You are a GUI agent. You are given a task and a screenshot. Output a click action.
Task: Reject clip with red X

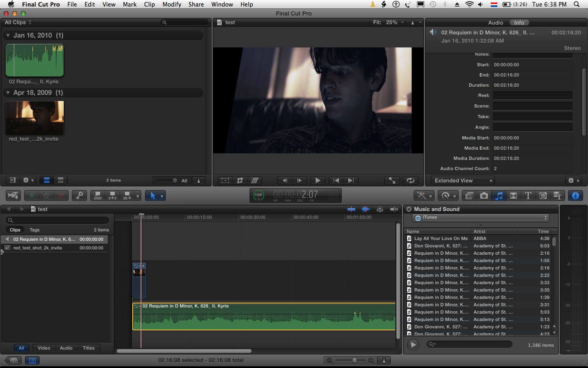pyautogui.click(x=61, y=196)
